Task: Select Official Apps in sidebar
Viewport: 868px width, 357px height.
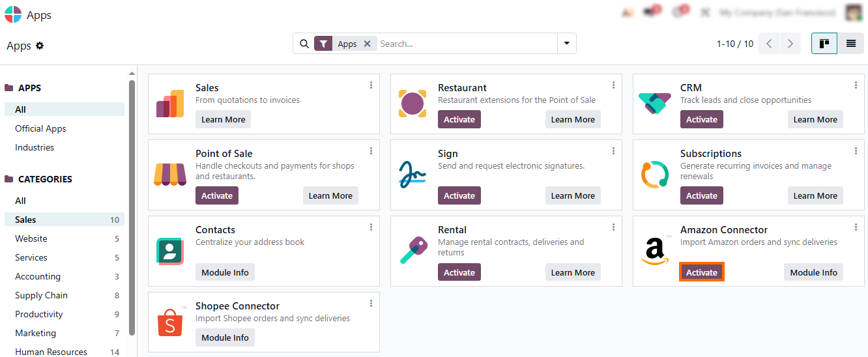Action: click(x=40, y=128)
